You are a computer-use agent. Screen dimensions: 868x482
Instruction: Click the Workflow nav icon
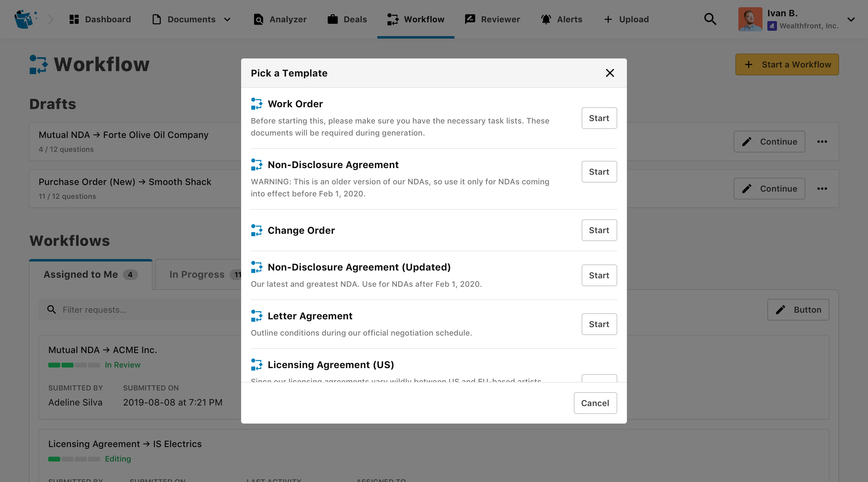(x=393, y=19)
